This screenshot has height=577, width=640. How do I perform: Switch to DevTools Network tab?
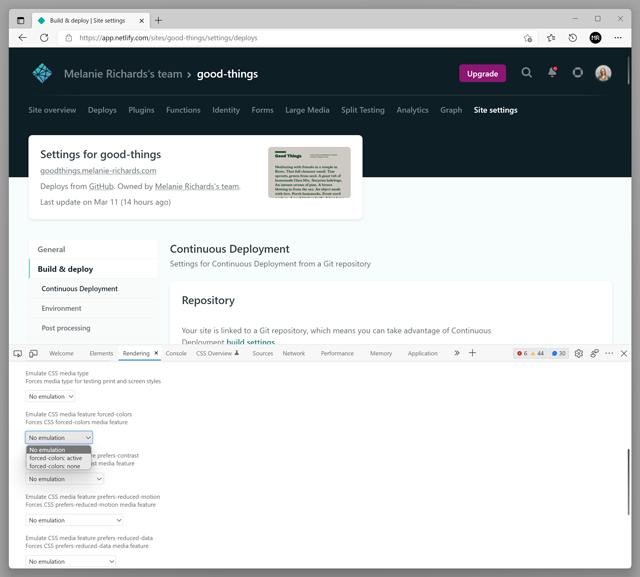point(293,353)
